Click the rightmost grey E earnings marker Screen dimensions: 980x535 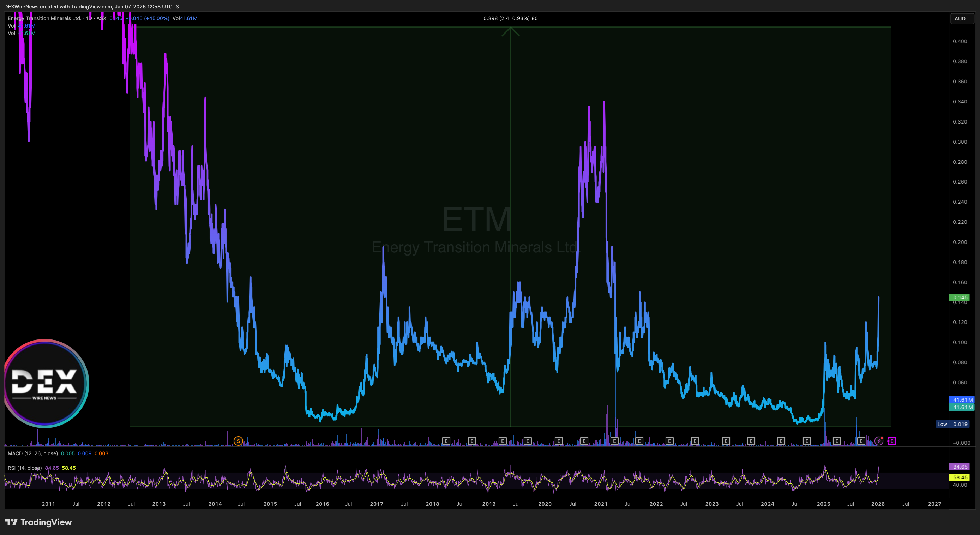click(x=861, y=441)
